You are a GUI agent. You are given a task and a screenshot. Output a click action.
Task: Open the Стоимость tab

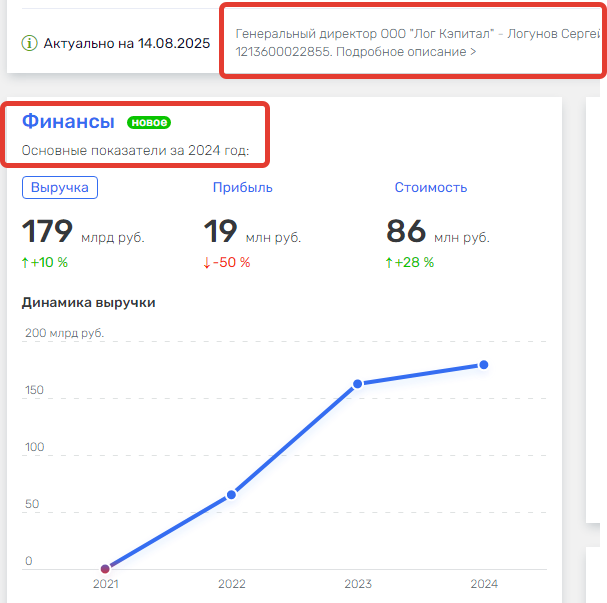click(x=430, y=187)
